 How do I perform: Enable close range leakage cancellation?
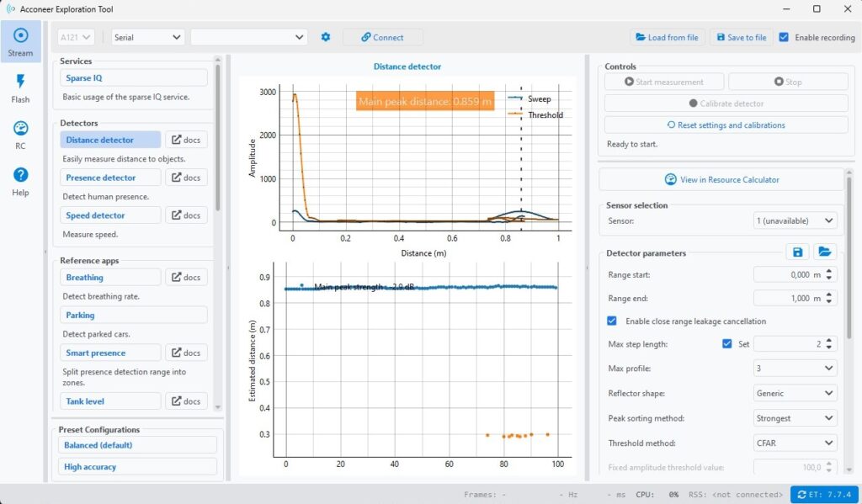[x=610, y=321]
